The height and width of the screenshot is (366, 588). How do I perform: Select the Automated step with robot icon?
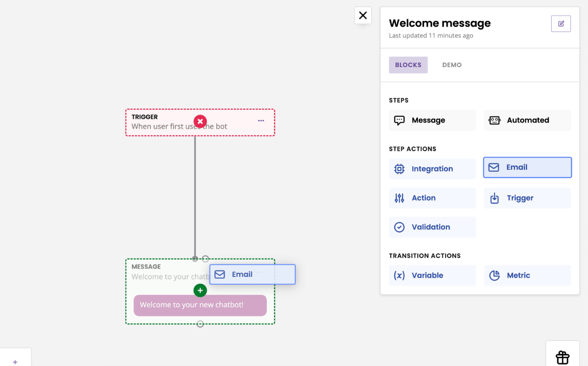point(527,120)
